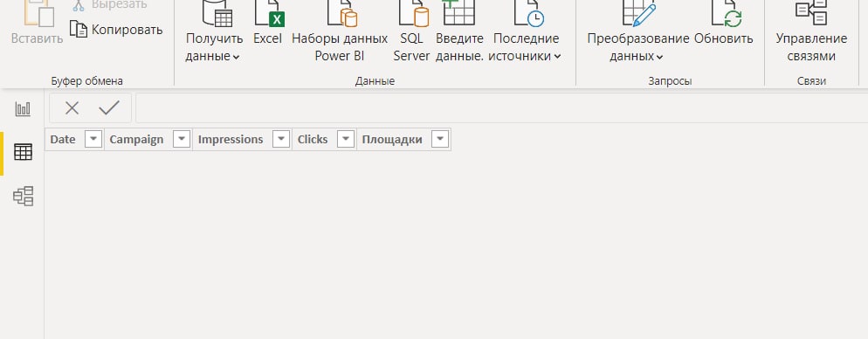Click the Copy (Копировать) button
The image size is (868, 339).
tap(116, 30)
